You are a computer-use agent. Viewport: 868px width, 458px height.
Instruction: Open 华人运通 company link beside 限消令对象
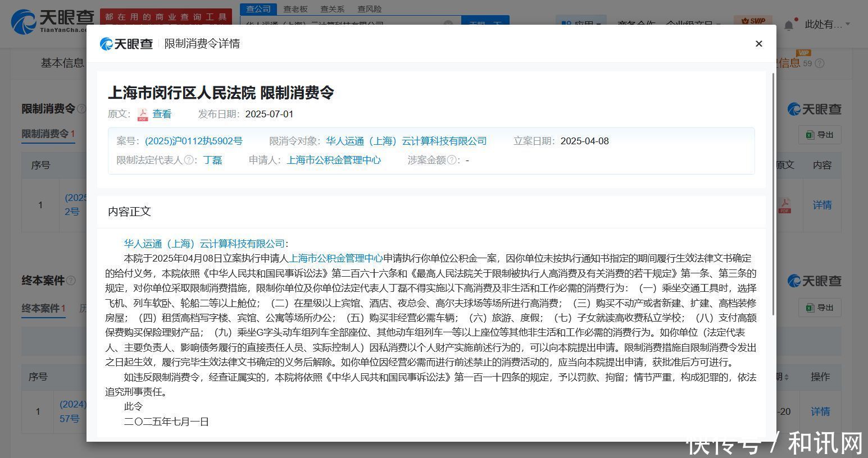click(406, 141)
